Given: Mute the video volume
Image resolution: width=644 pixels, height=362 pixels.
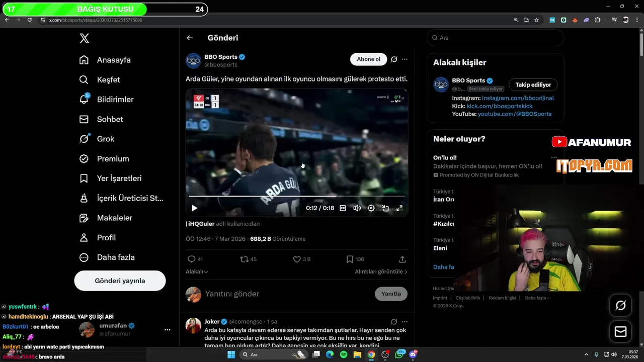Looking at the screenshot, I should [357, 208].
